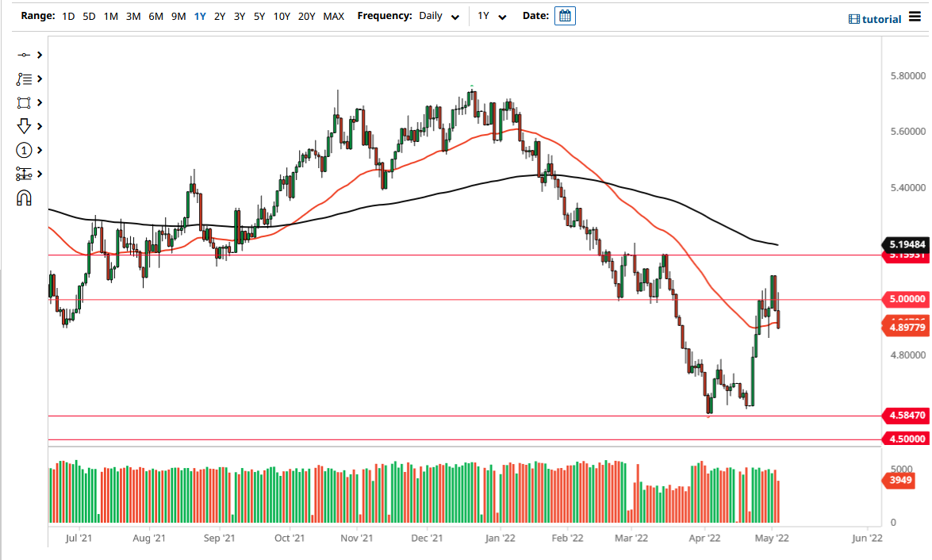Image resolution: width=932 pixels, height=560 pixels.
Task: Select the arrow annotation tool
Action: click(24, 126)
